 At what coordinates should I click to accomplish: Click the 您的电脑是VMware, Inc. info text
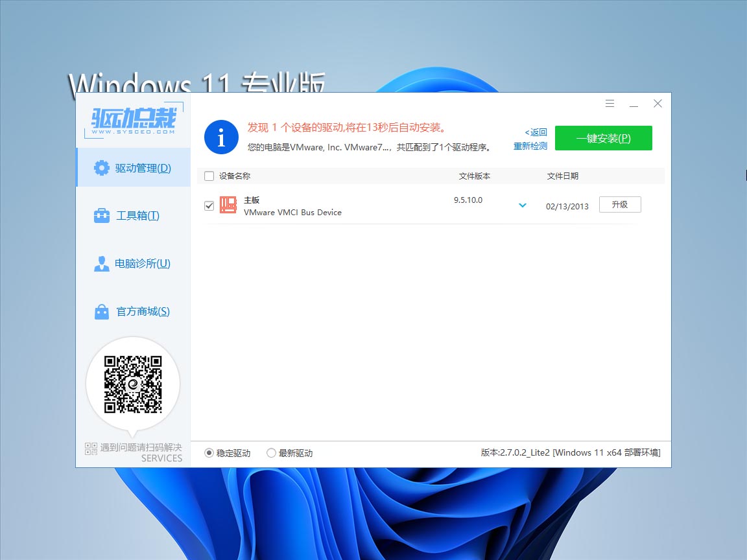[x=370, y=147]
